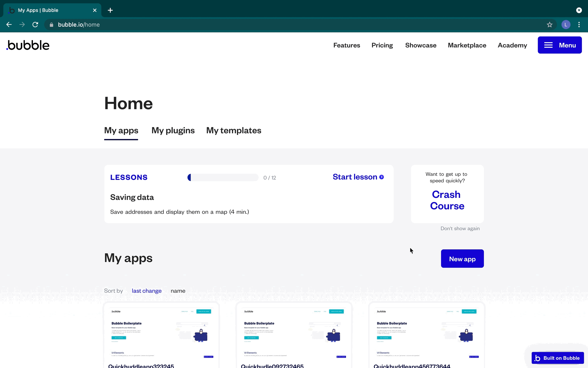Open the Pricing nav link
Image resolution: width=588 pixels, height=368 pixels.
coord(382,45)
